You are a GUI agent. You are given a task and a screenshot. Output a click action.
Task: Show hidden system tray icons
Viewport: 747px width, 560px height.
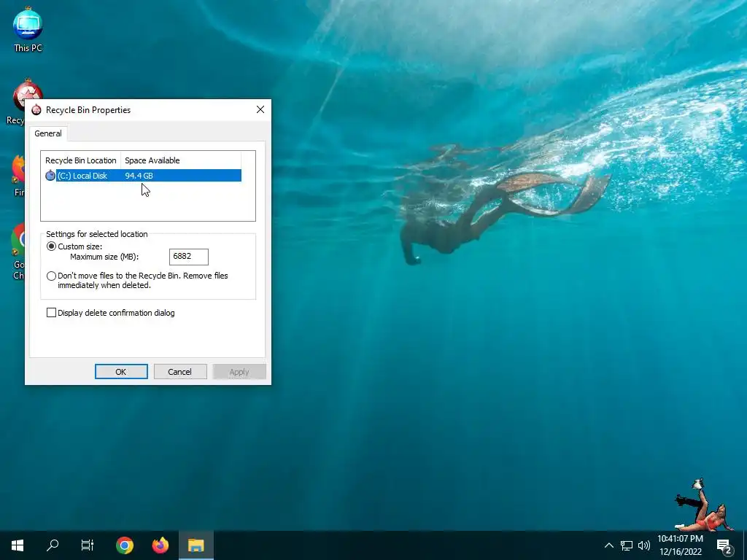(609, 545)
